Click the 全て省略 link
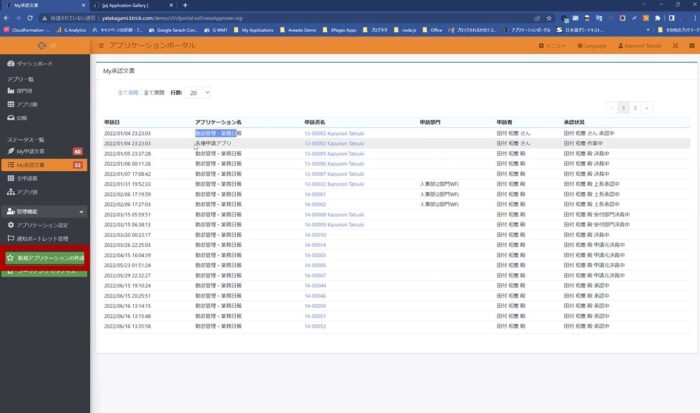 (128, 93)
